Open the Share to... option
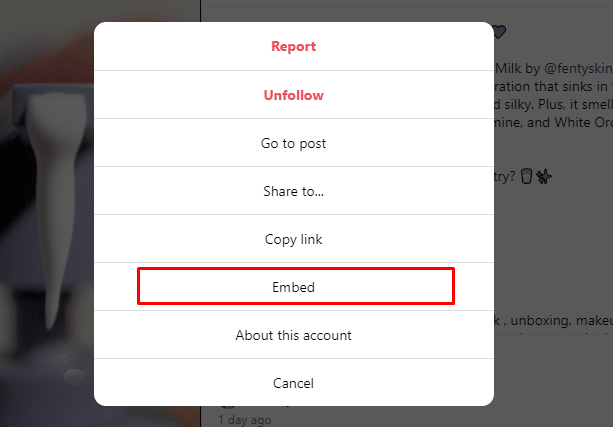 [x=293, y=191]
